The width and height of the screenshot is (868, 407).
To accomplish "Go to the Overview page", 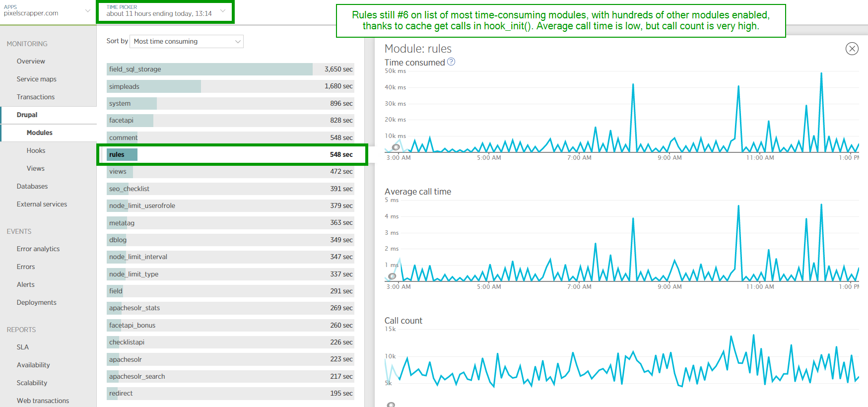I will tap(31, 61).
